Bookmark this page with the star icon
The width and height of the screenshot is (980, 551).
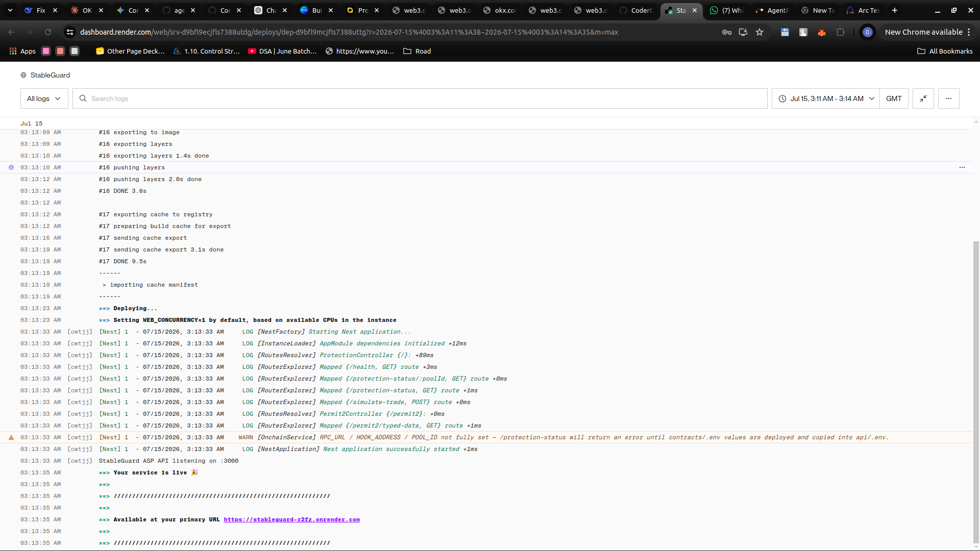[759, 32]
